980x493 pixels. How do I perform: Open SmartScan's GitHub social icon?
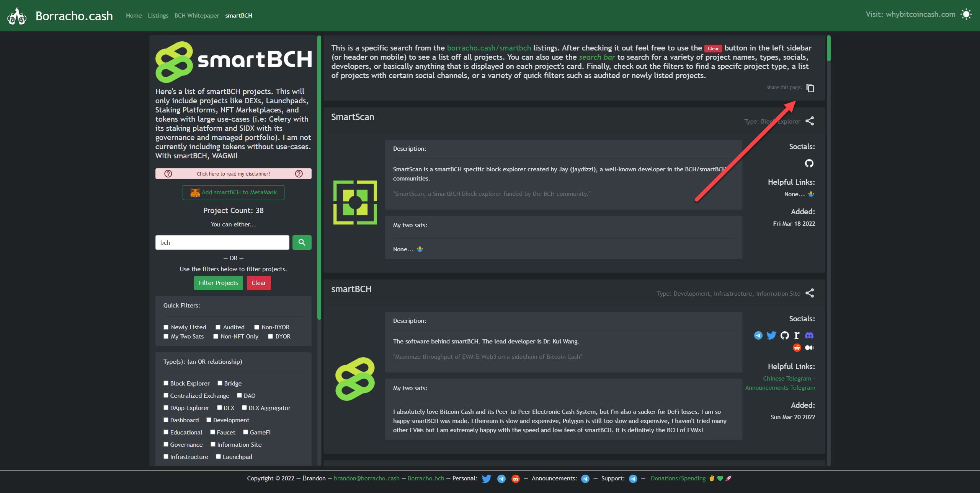809,164
